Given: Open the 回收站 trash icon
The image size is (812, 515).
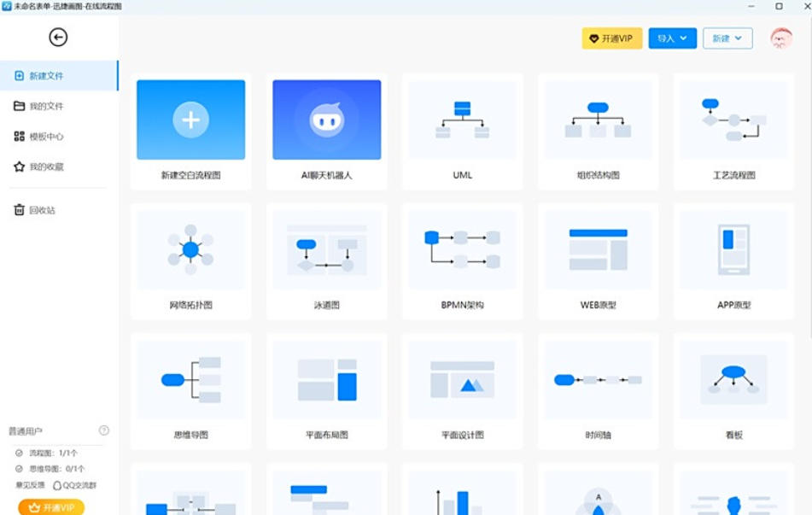Looking at the screenshot, I should pos(19,208).
